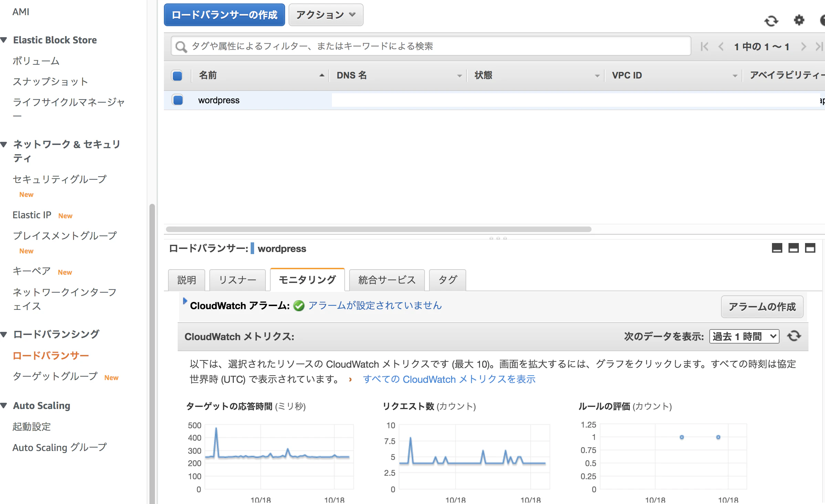Click the load balancer search field
Image resolution: width=825 pixels, height=504 pixels.
(431, 46)
